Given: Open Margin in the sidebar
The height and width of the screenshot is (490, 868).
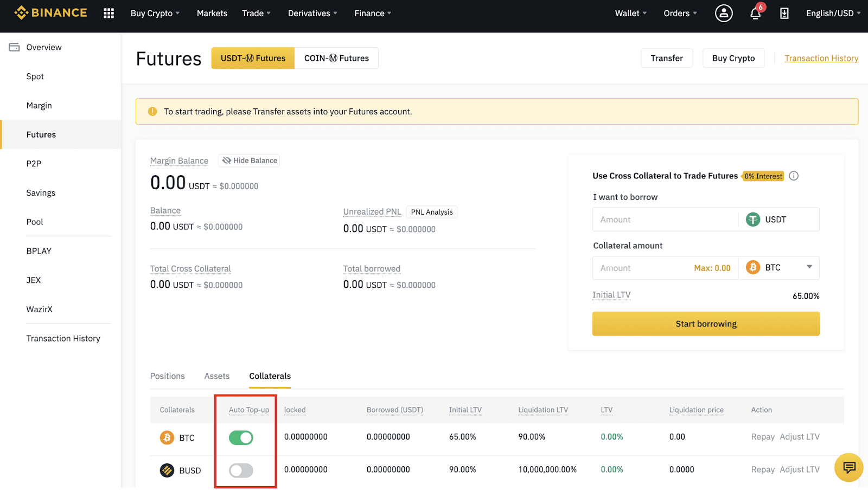Looking at the screenshot, I should click(39, 105).
